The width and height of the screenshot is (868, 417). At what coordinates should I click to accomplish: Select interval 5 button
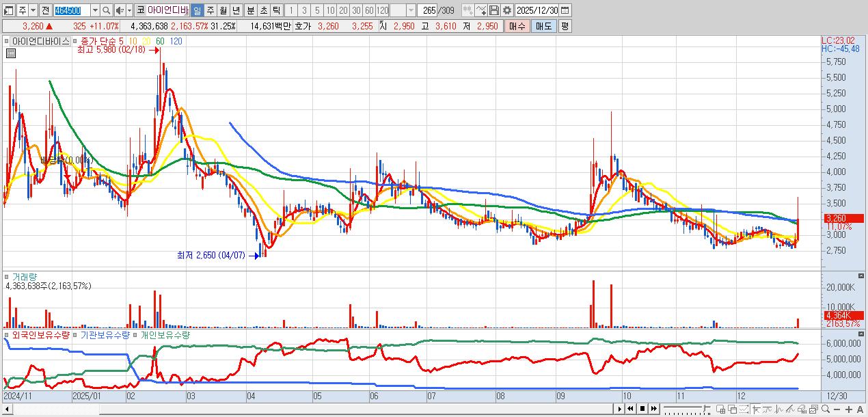[x=316, y=11]
